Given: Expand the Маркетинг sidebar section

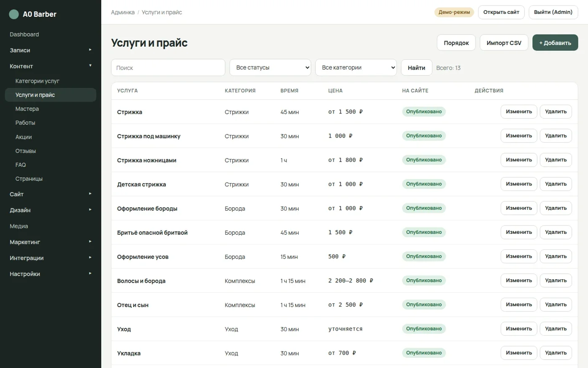Looking at the screenshot, I should click(50, 242).
